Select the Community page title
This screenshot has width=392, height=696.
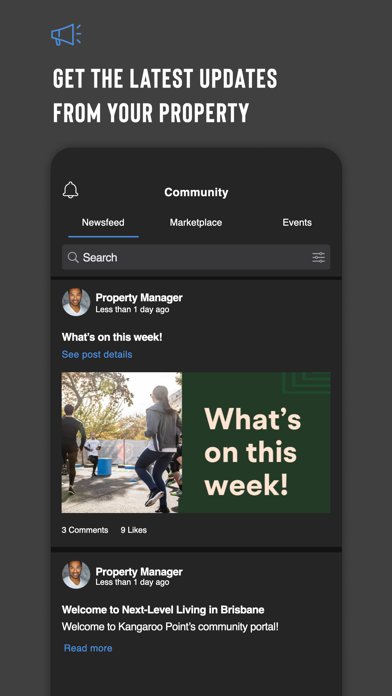pos(196,192)
